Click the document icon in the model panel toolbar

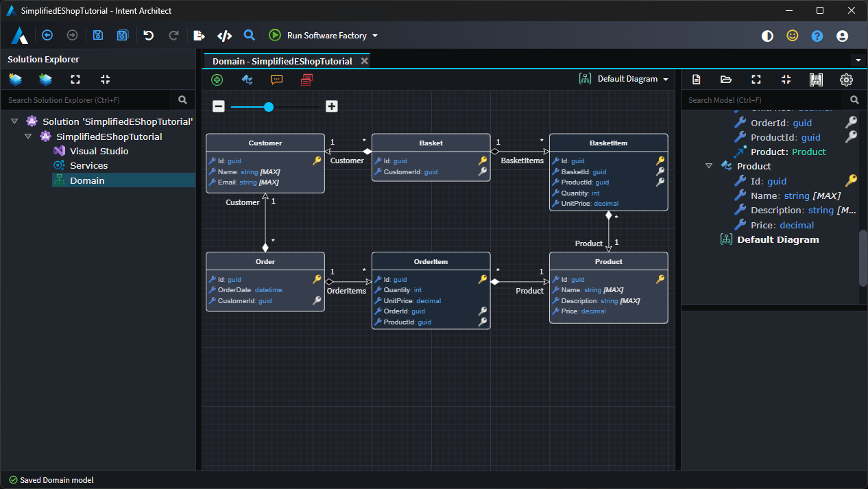tap(696, 80)
